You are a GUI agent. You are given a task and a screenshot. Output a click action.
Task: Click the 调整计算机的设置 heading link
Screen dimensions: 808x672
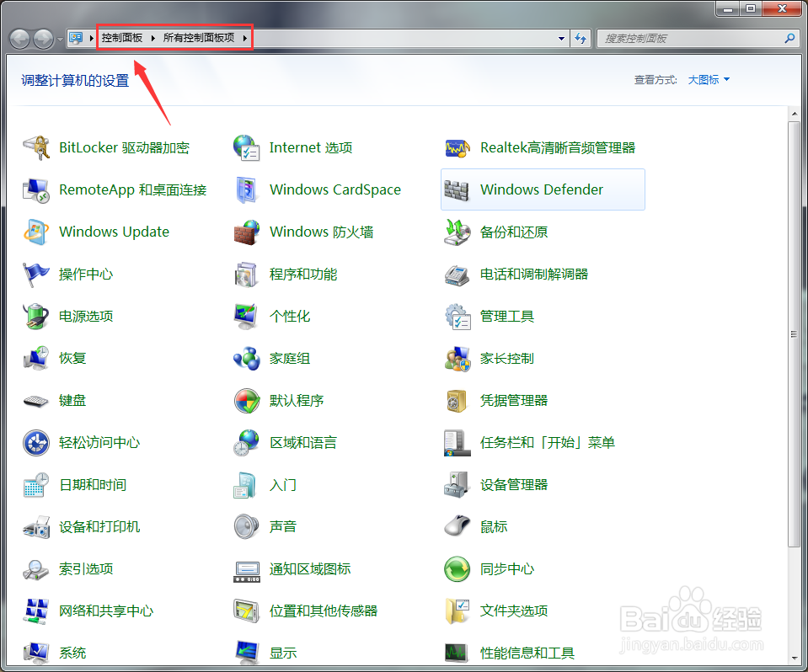(x=72, y=81)
